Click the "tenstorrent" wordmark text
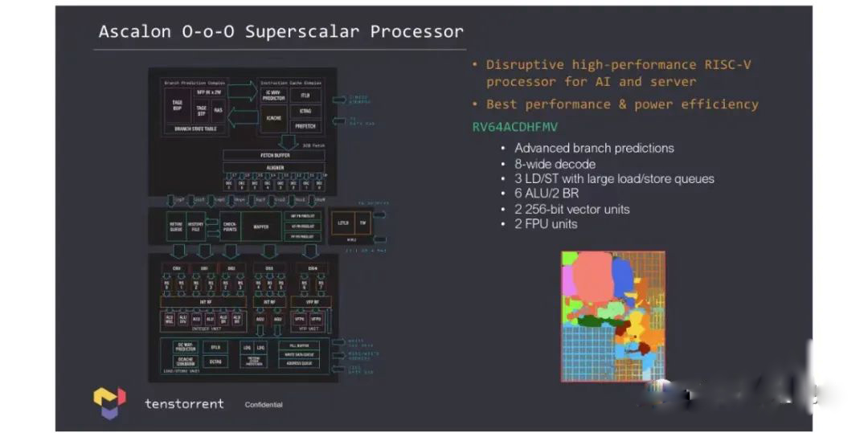This screenshot has height=433, width=868. [x=184, y=404]
